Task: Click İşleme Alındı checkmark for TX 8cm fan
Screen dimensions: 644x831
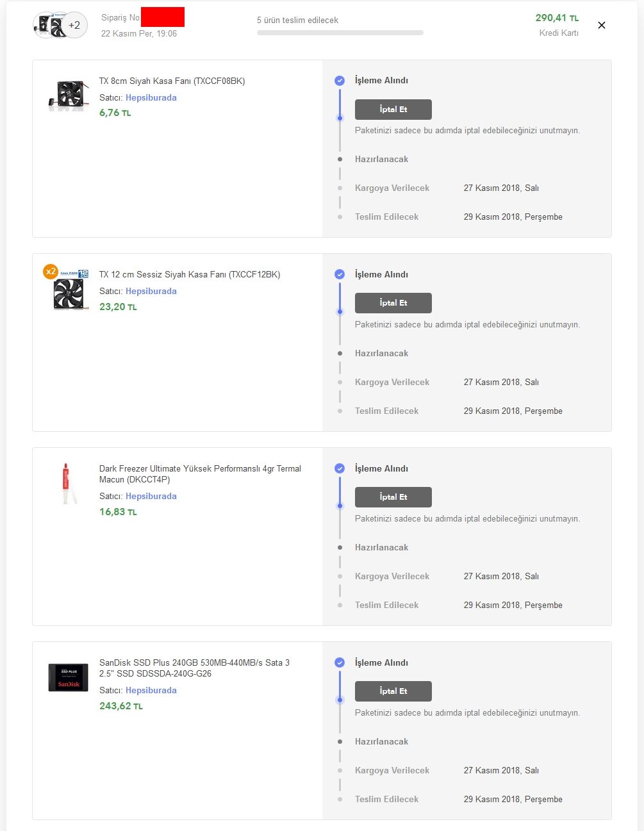Action: pyautogui.click(x=340, y=81)
